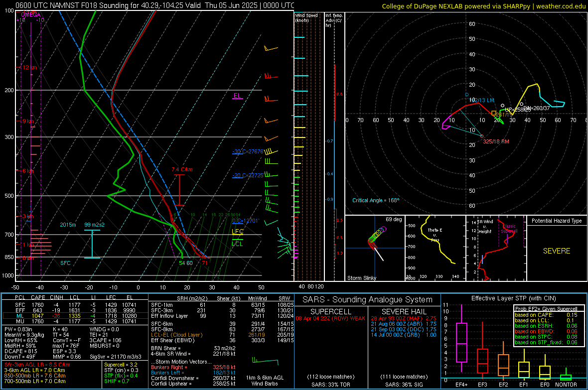Click the red 7.4 C/km lapse rate label

click(x=182, y=169)
